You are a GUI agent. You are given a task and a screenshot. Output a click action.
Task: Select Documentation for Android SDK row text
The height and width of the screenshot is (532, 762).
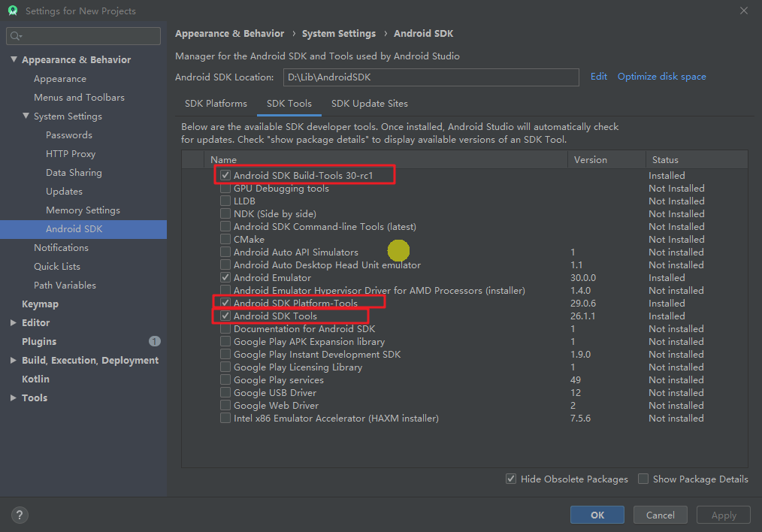304,329
